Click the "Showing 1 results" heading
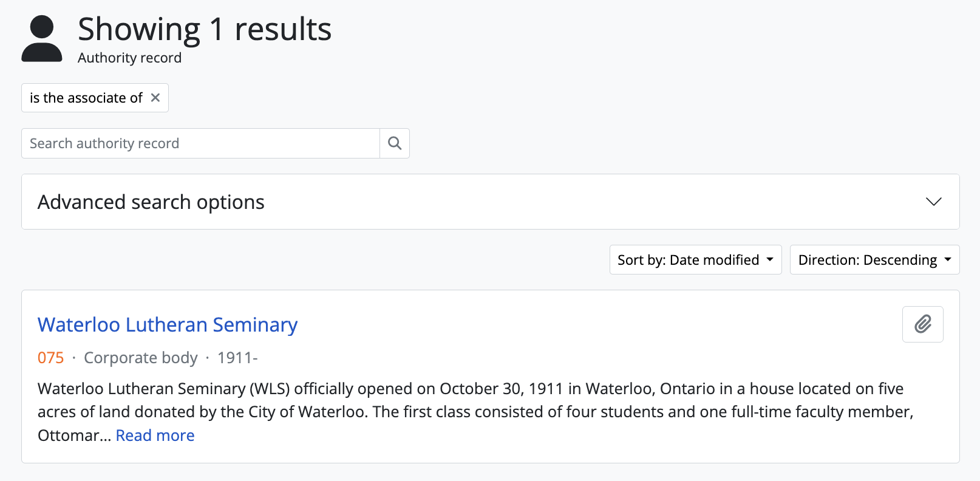 click(x=205, y=29)
